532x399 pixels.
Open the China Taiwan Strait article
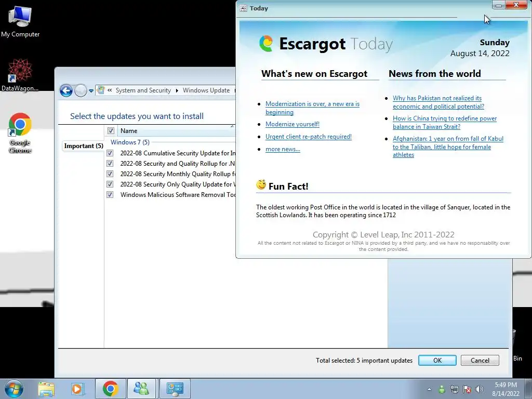coord(445,123)
